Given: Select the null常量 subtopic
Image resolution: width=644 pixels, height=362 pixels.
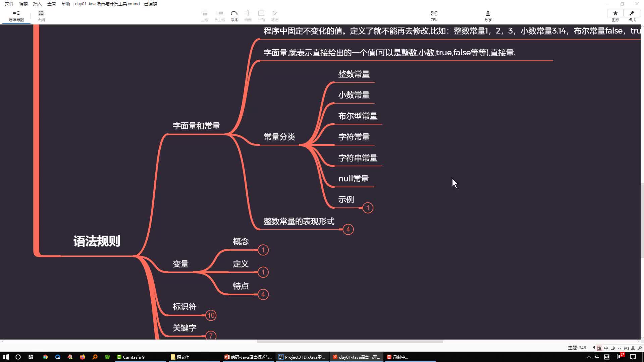Looking at the screenshot, I should tap(354, 179).
